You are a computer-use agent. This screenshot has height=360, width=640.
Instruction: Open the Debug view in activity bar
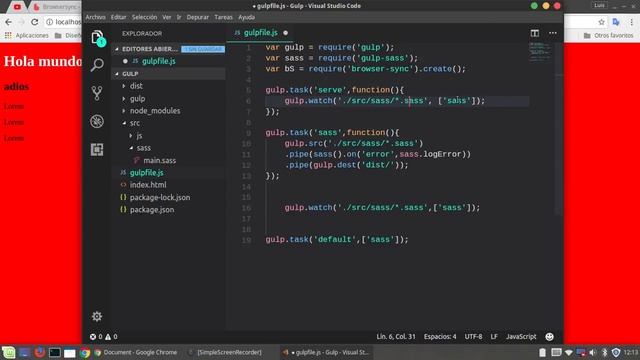[97, 121]
